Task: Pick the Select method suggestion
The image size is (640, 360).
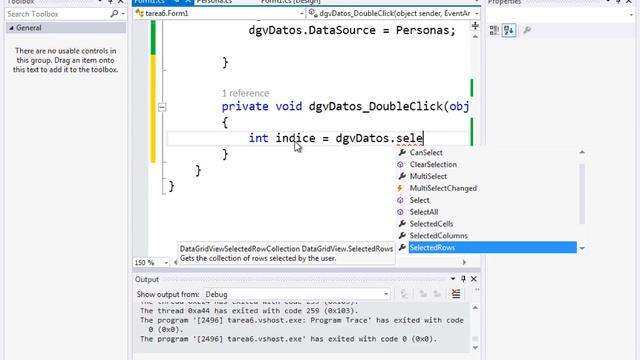Action: coord(419,200)
